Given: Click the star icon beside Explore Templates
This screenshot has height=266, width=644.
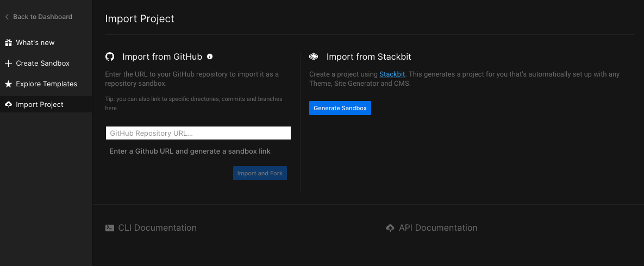Looking at the screenshot, I should pos(8,84).
